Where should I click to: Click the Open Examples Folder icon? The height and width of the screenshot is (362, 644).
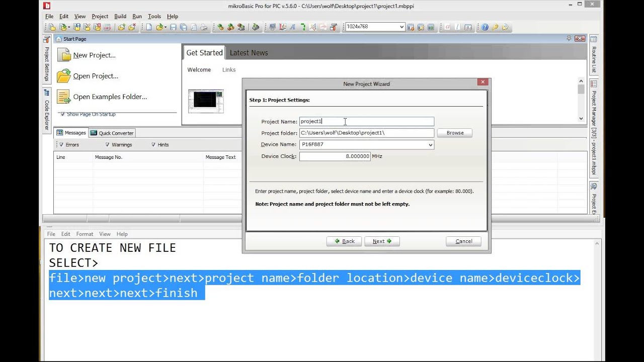pyautogui.click(x=64, y=97)
